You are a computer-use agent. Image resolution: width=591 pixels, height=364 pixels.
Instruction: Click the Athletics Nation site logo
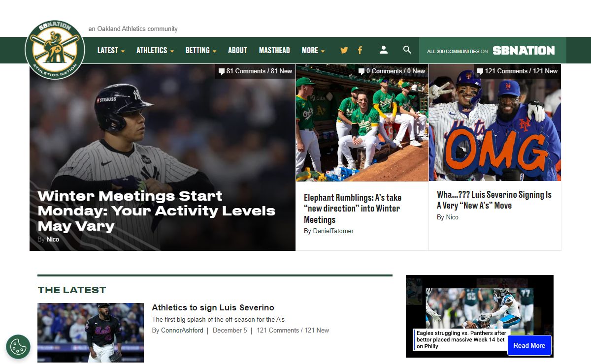(55, 50)
